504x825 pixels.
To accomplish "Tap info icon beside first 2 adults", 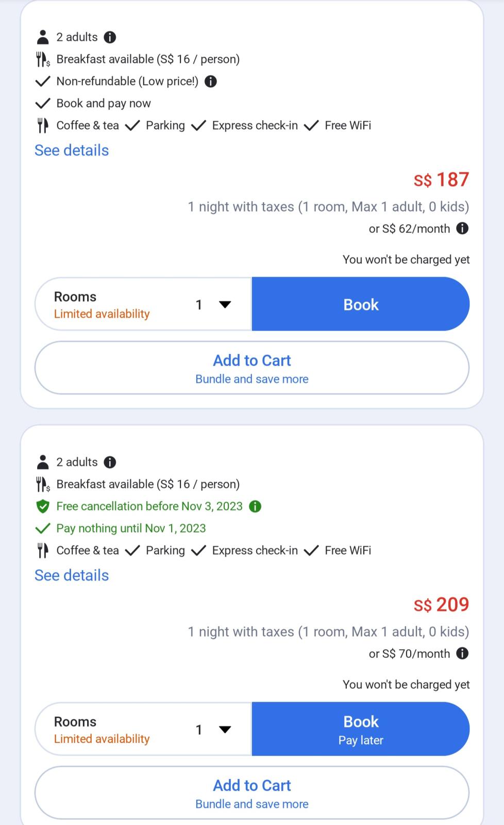I will pos(110,37).
